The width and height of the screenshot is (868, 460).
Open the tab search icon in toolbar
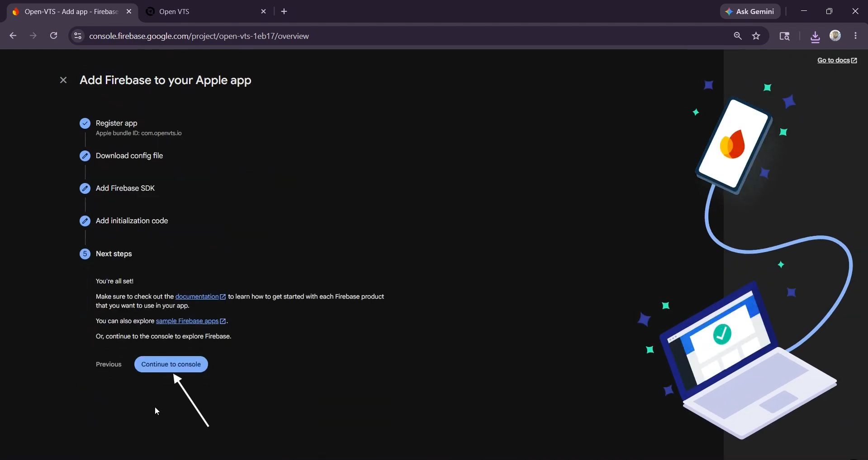coord(784,36)
